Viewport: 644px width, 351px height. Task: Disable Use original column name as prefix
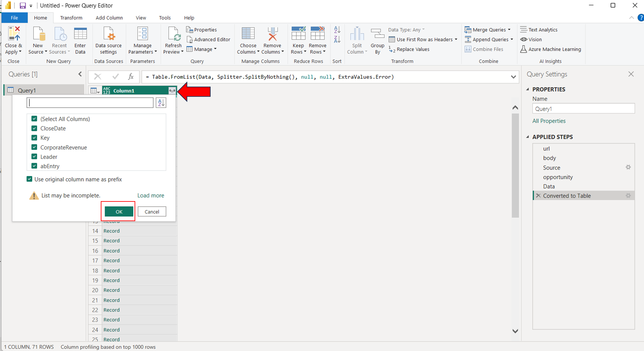tap(30, 179)
